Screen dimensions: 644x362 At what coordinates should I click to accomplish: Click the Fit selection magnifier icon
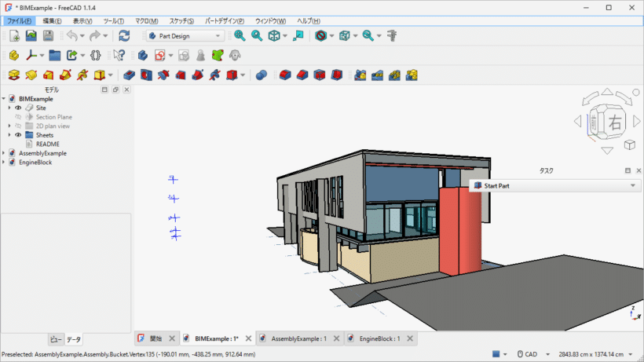click(257, 35)
